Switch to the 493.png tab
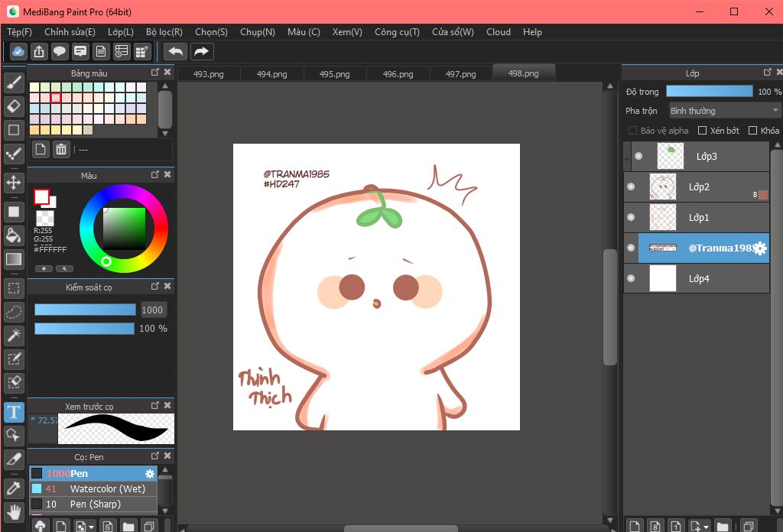 [x=208, y=74]
